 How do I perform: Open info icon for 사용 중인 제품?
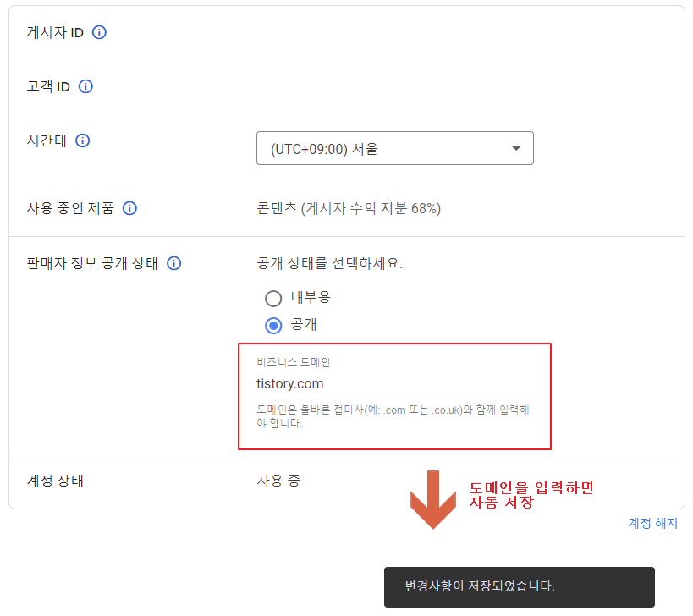click(129, 208)
